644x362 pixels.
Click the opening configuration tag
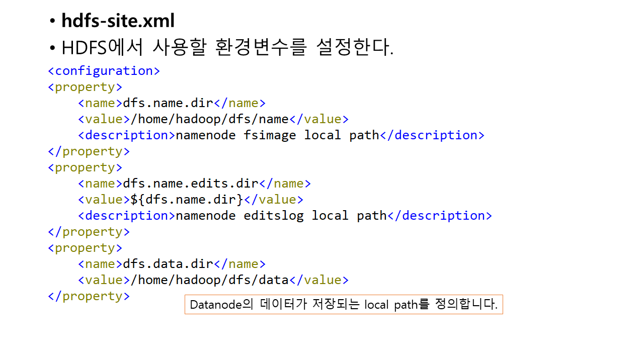[x=104, y=71]
